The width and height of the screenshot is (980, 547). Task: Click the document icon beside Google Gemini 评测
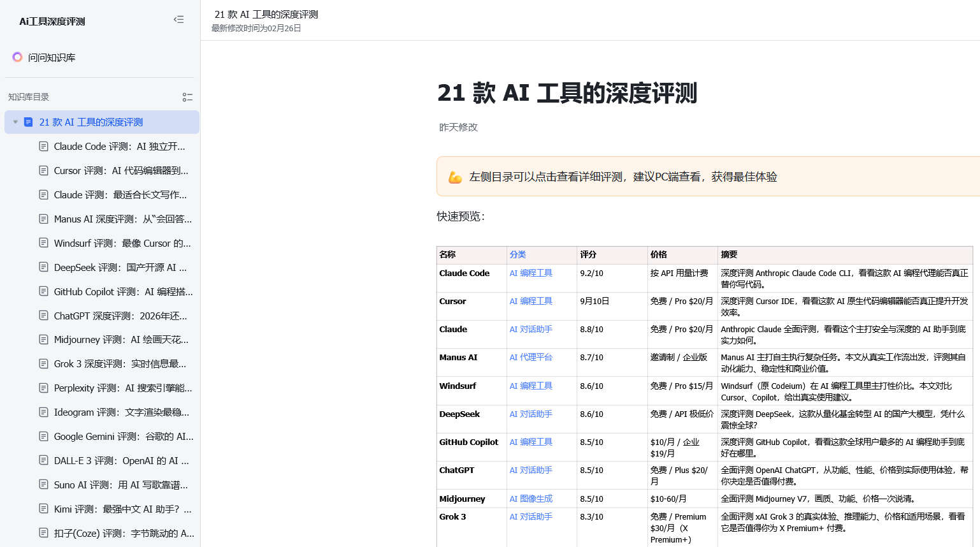click(43, 437)
